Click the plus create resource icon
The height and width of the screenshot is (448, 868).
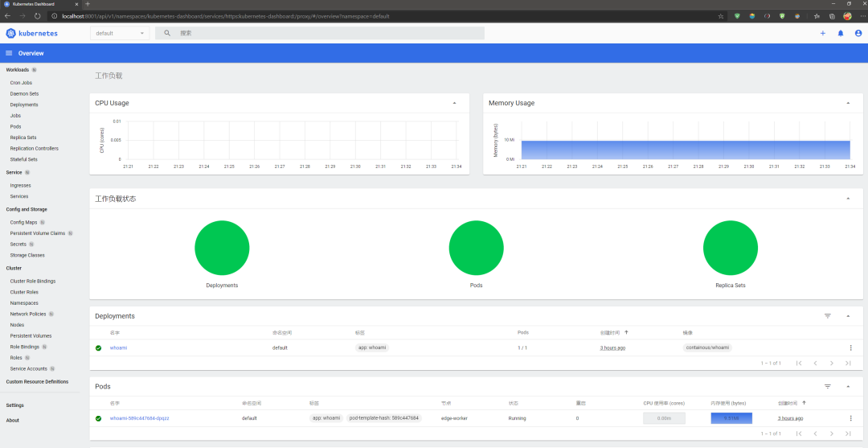click(823, 33)
